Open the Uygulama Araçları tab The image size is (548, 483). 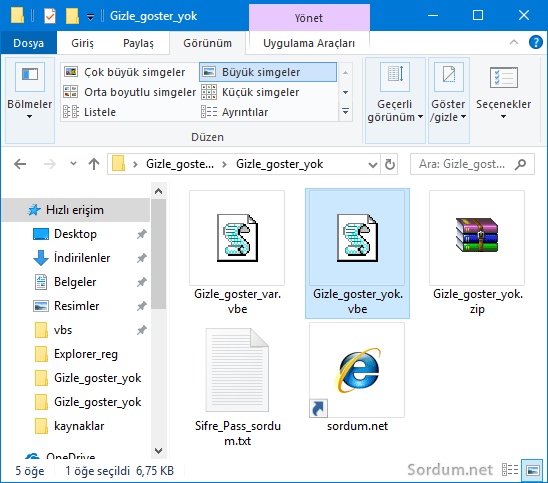point(309,43)
